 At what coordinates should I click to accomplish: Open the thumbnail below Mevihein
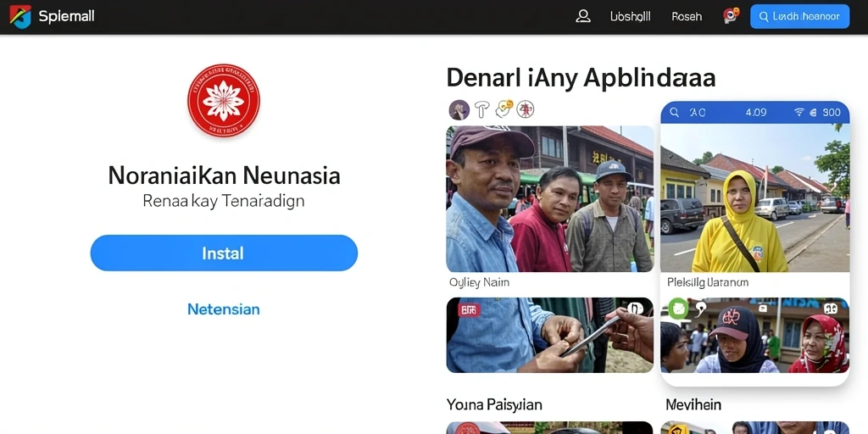[755, 428]
